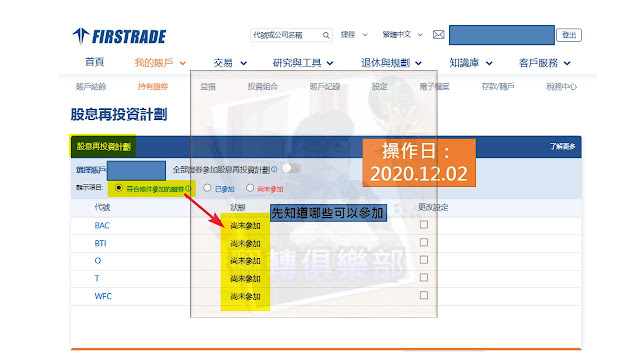This screenshot has width=640, height=360.
Task: Open the 捷徑 dropdown
Action: [354, 35]
